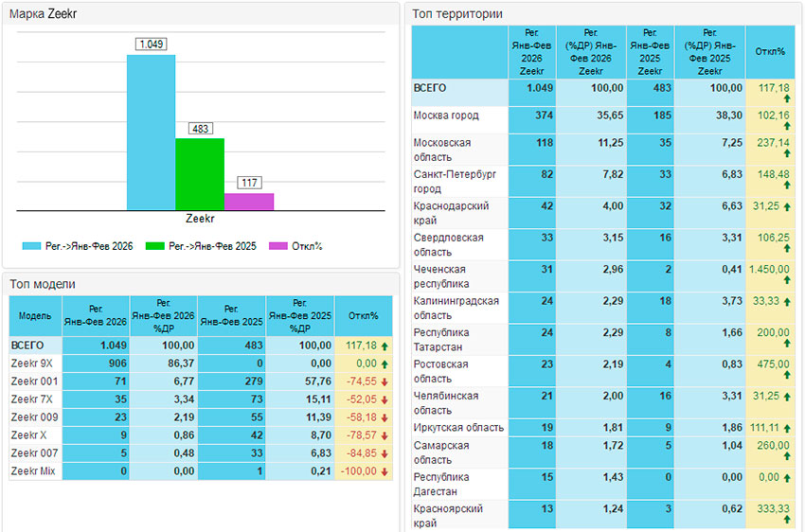Click the green arrow in Ростовская область row

(x=786, y=376)
